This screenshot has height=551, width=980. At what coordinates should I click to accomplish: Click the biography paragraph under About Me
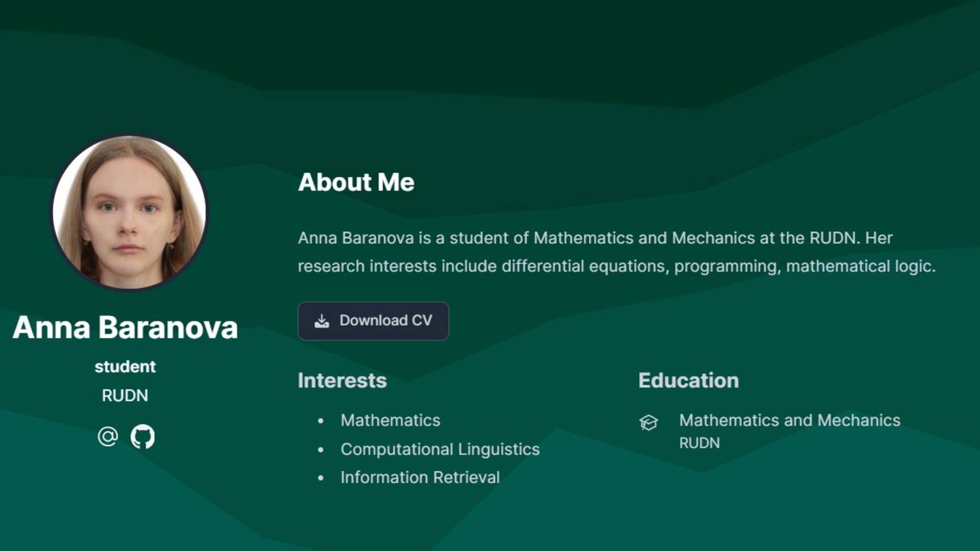[616, 252]
